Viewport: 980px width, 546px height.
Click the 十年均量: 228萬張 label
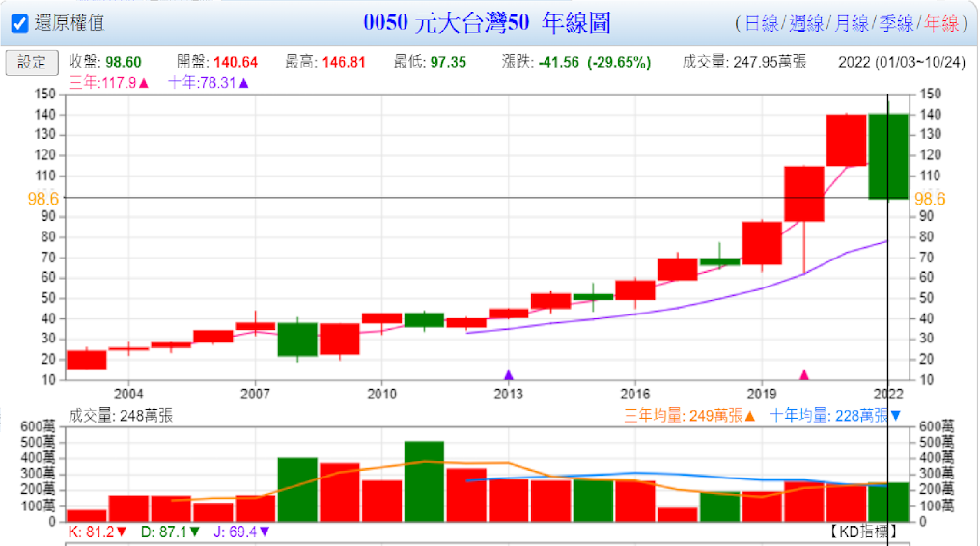(x=835, y=416)
